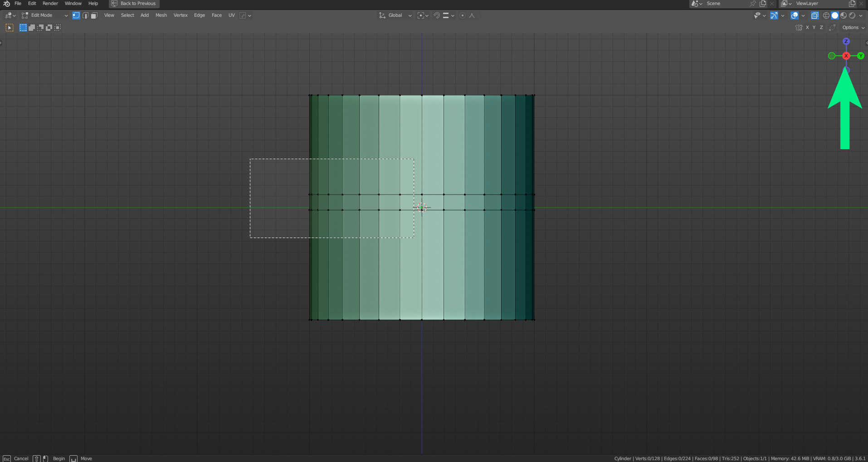
Task: Open the Render menu
Action: pos(50,4)
